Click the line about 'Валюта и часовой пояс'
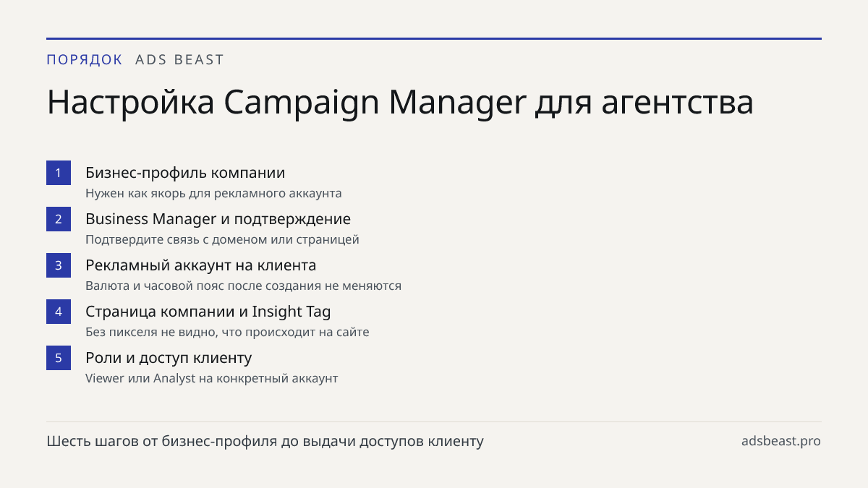868x488 pixels. click(x=243, y=286)
